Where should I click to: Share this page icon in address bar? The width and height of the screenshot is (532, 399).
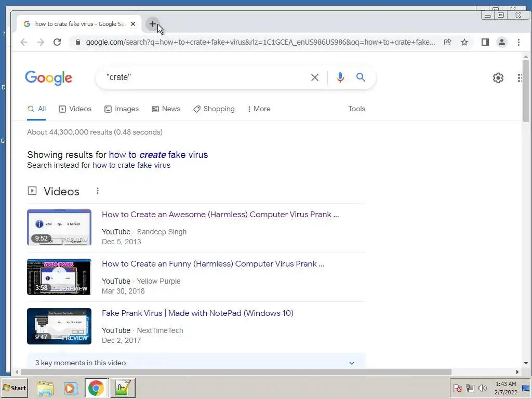[447, 42]
